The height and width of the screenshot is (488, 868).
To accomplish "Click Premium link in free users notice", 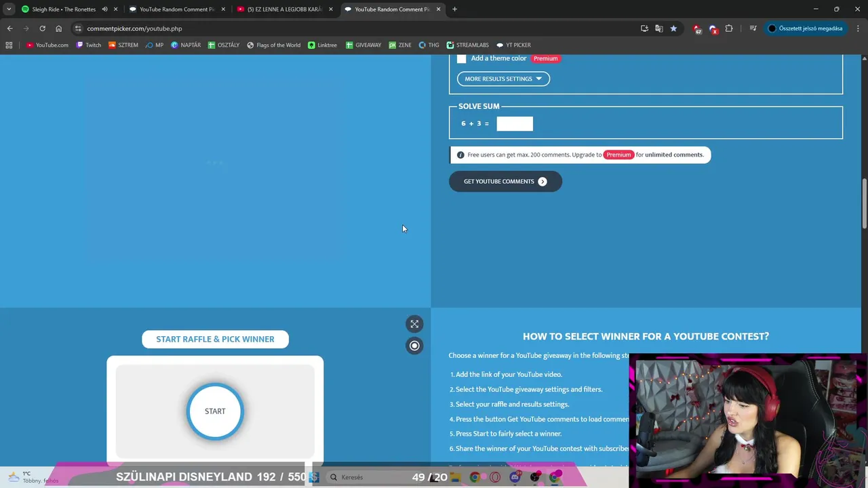I will click(618, 155).
